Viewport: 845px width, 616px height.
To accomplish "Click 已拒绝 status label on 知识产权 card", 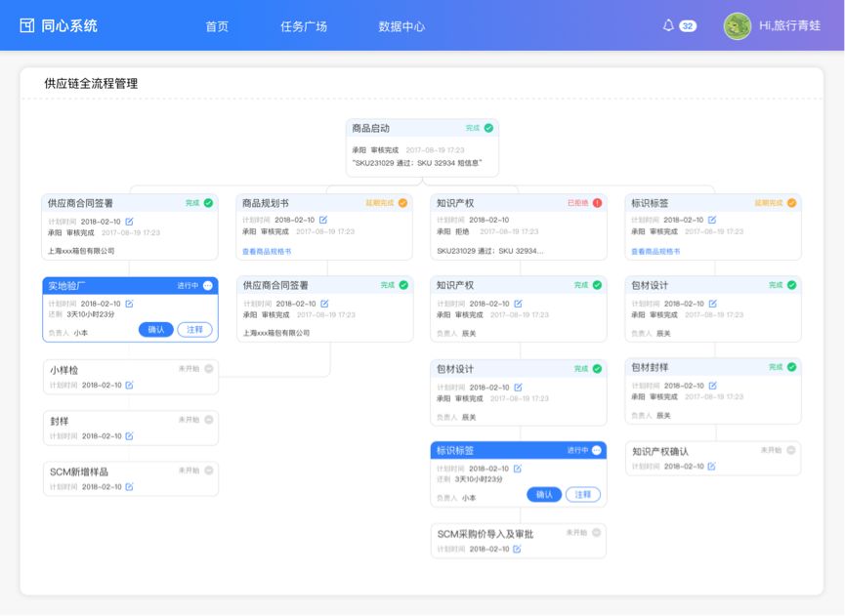I will pyautogui.click(x=577, y=203).
